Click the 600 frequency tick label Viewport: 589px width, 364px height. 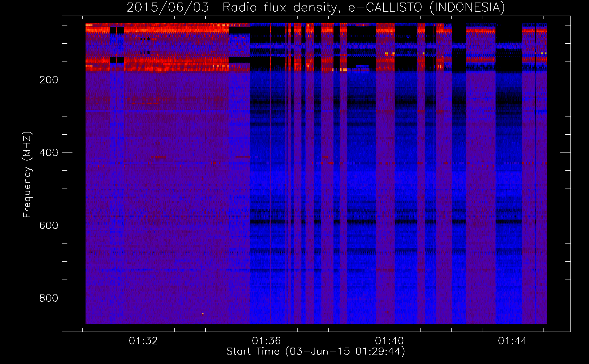[x=49, y=225]
